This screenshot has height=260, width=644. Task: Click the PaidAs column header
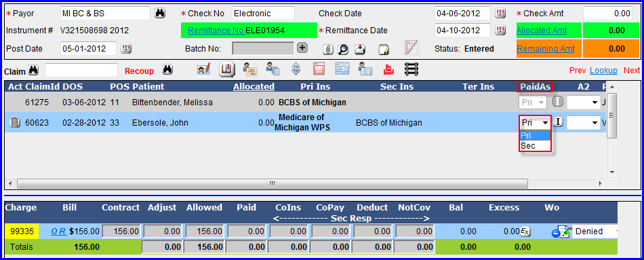[x=535, y=86]
